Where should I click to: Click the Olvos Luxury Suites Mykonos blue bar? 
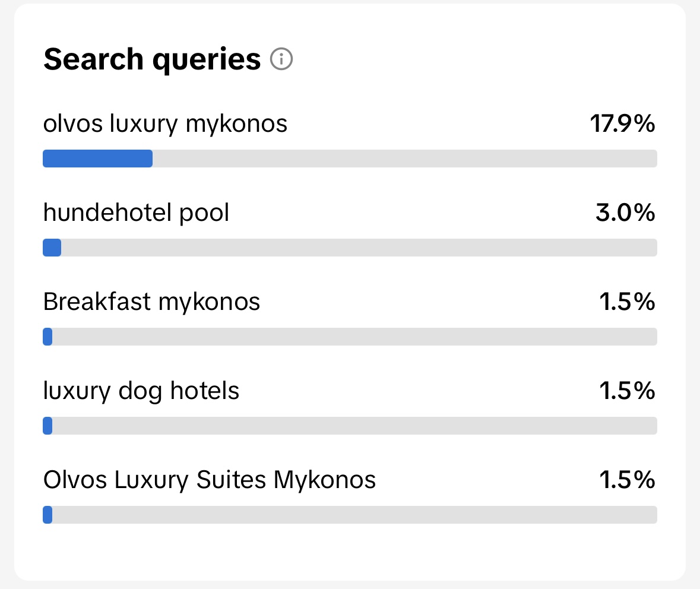click(47, 514)
